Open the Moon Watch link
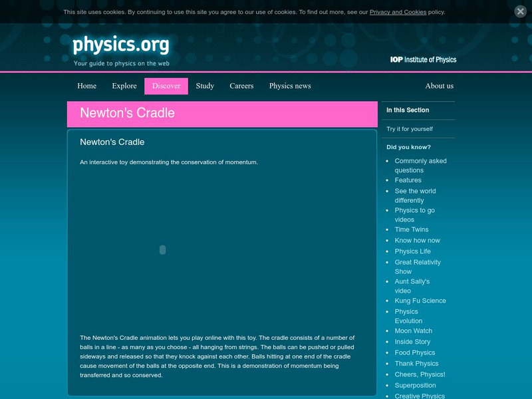The height and width of the screenshot is (399, 532). point(413,331)
